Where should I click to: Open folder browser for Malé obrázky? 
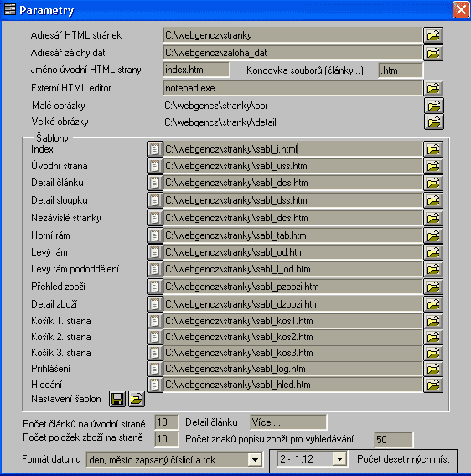434,106
